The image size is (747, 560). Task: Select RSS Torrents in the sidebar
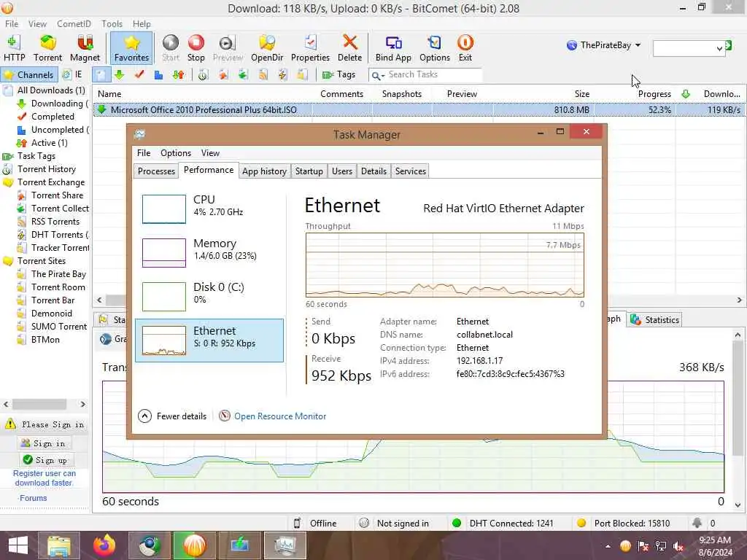click(x=55, y=222)
